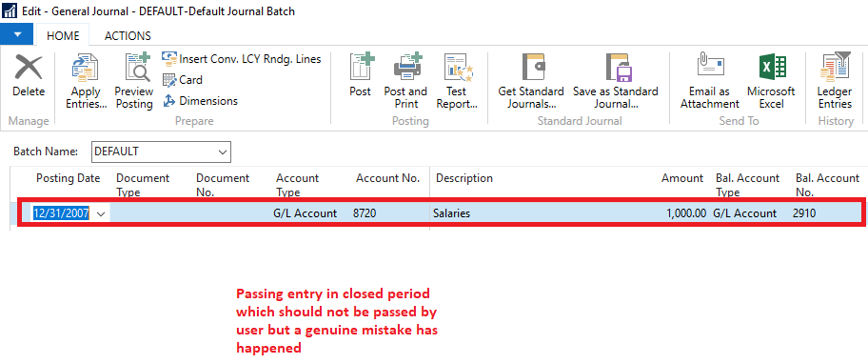Switch to the ACTIONS tab

click(x=128, y=35)
